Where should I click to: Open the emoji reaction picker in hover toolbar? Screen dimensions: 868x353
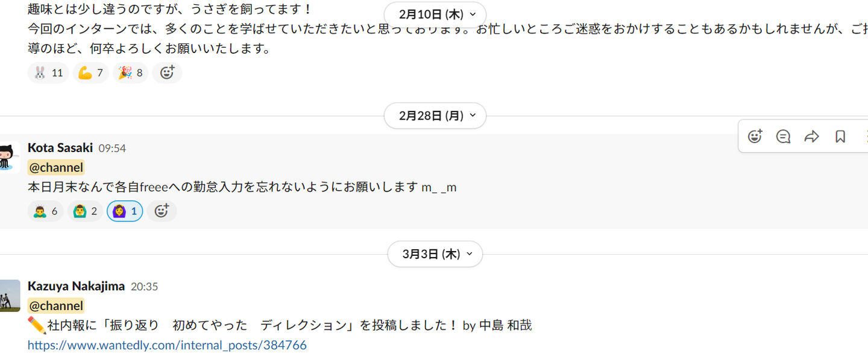point(755,136)
